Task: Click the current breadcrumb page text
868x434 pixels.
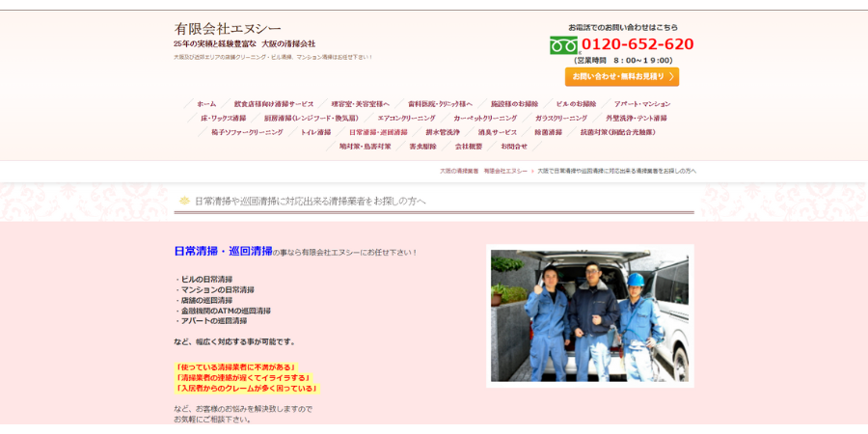Action: pos(616,172)
